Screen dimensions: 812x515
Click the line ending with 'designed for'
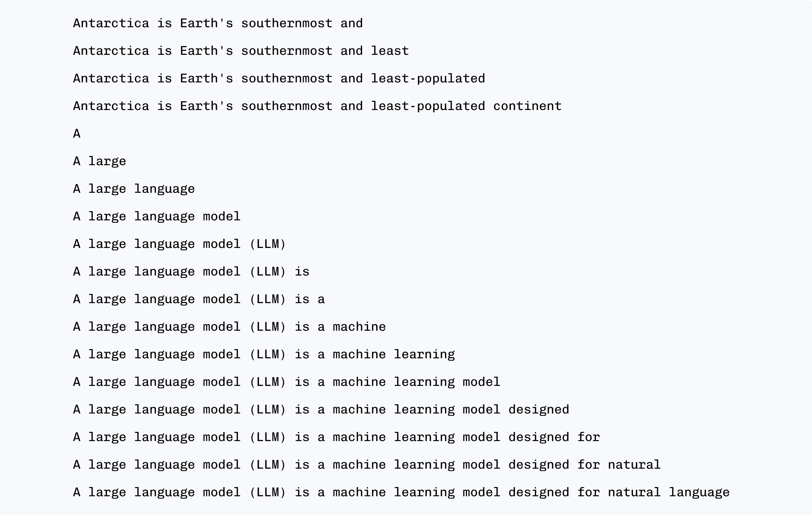(x=337, y=437)
